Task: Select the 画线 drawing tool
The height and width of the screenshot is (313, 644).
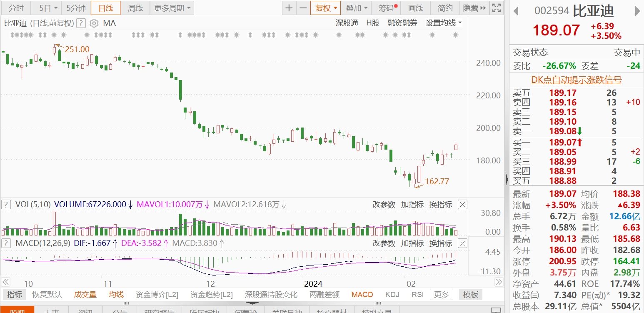Action: pos(415,8)
